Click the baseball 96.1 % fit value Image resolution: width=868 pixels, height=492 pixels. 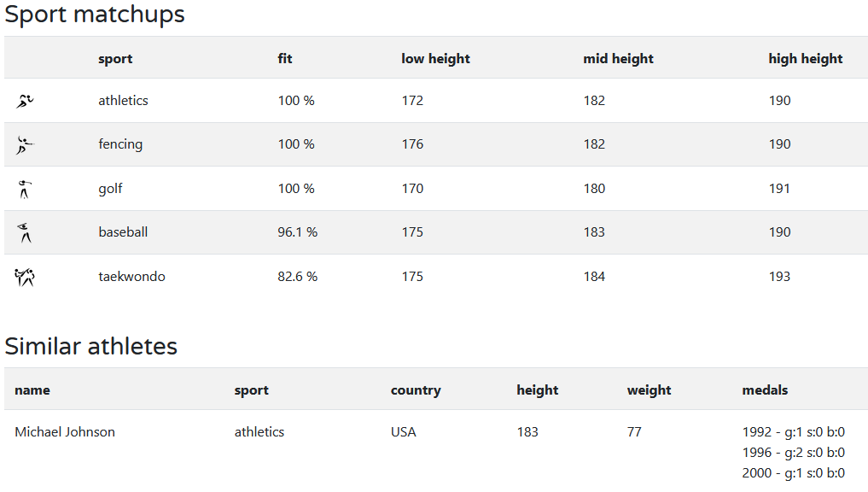pyautogui.click(x=297, y=232)
